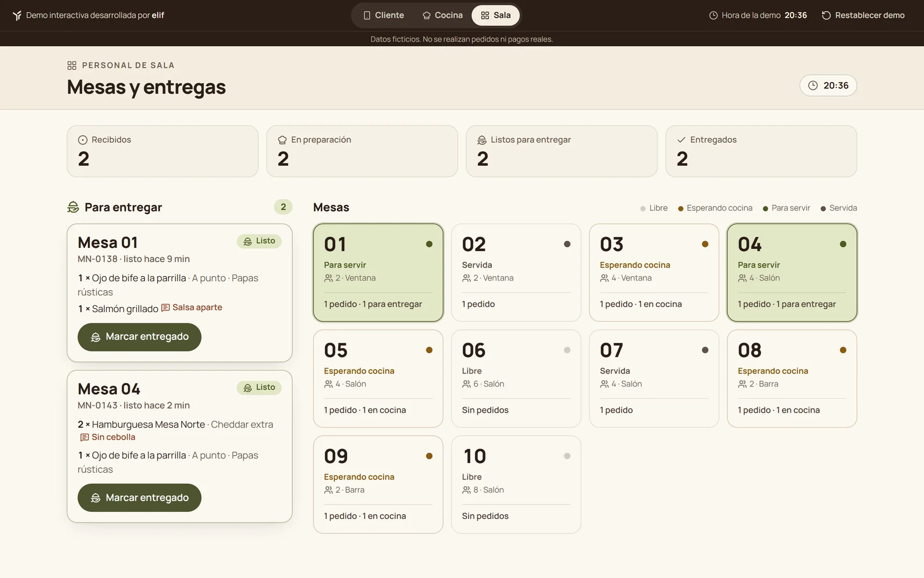Click the people icon on table 06

pyautogui.click(x=466, y=384)
